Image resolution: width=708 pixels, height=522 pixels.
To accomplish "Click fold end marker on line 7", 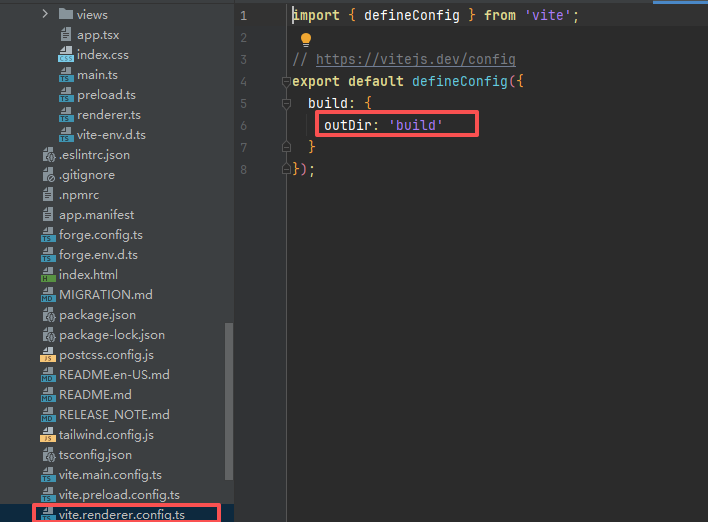I will click(x=286, y=147).
